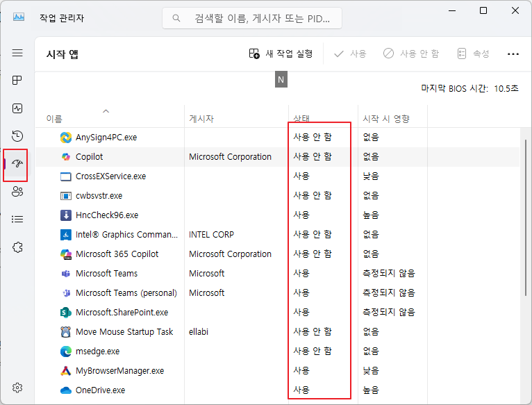Image resolution: width=532 pixels, height=405 pixels.
Task: Go to the Processes page icon
Action: (17, 80)
